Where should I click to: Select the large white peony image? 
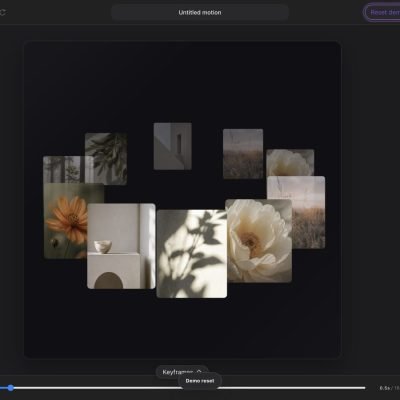coord(259,241)
